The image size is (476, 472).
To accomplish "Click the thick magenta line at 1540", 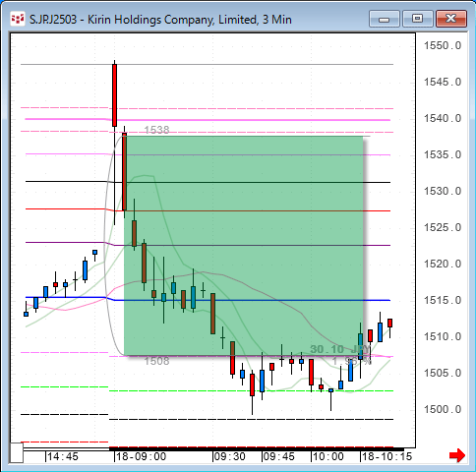I will point(208,120).
